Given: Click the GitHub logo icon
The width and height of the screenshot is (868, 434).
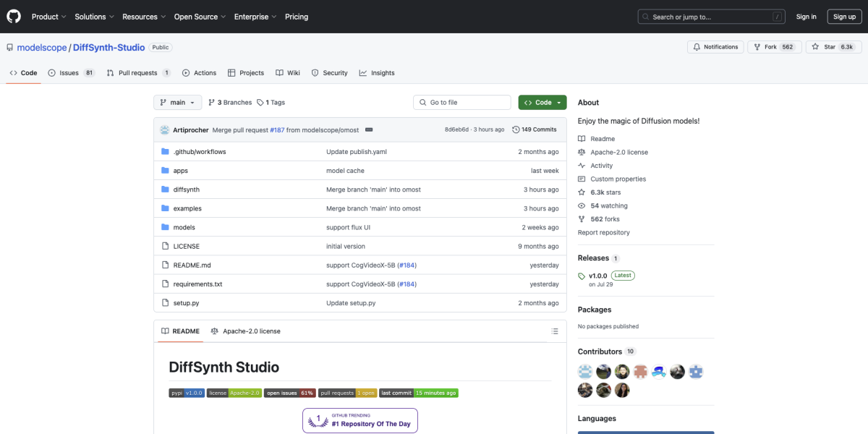Looking at the screenshot, I should coord(14,16).
